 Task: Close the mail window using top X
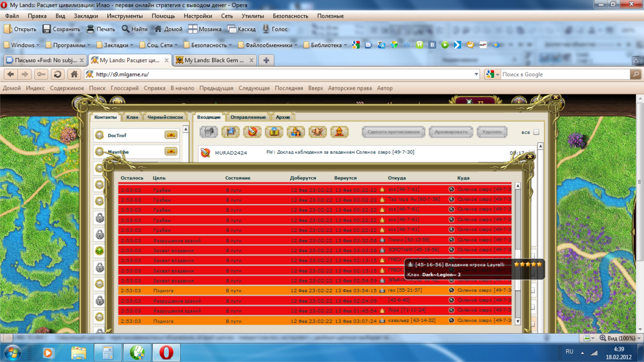556,98
